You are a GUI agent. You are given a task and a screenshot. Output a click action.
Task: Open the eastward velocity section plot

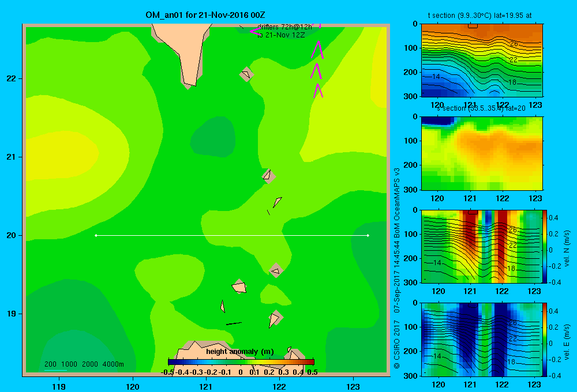482,339
